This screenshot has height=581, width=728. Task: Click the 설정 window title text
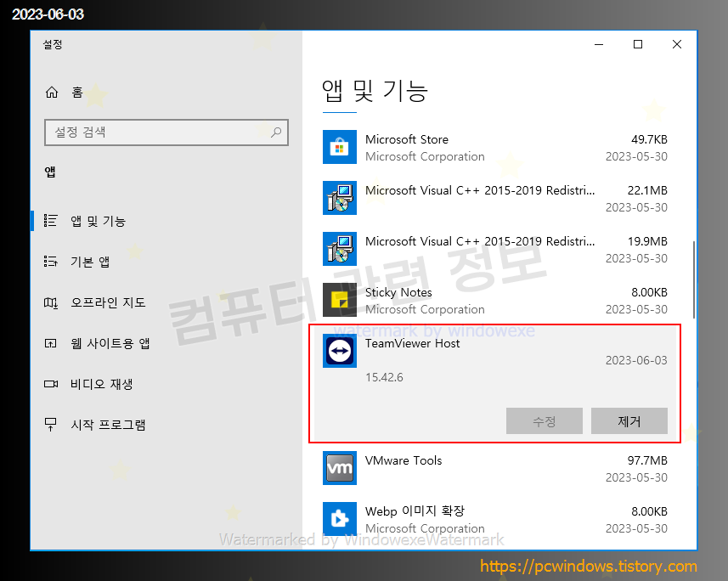pyautogui.click(x=53, y=44)
